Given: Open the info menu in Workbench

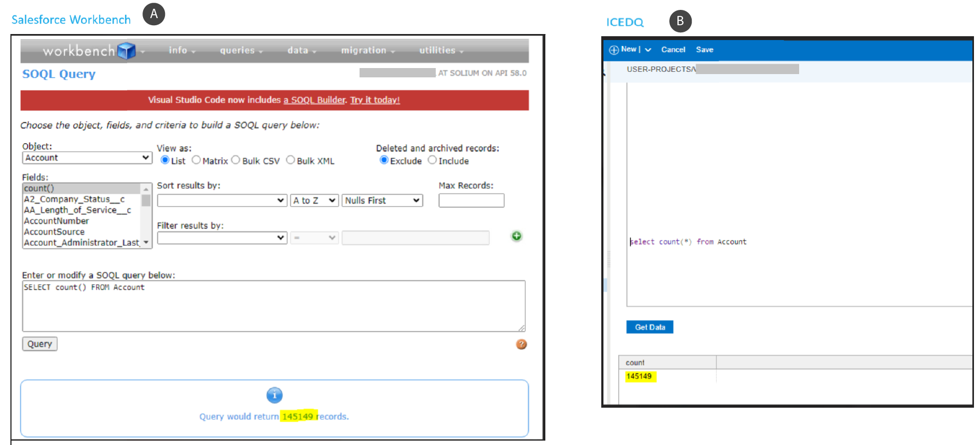Looking at the screenshot, I should (x=182, y=50).
